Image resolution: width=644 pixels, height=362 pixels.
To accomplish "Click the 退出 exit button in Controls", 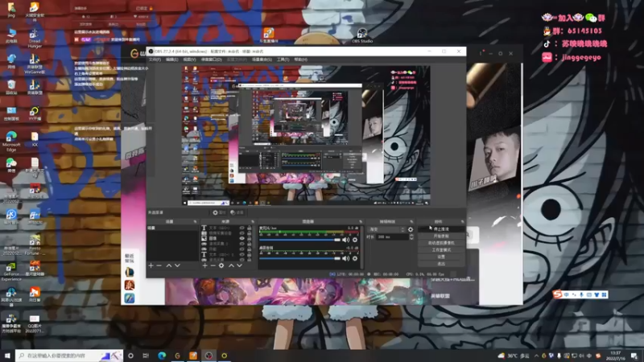I will point(441,264).
